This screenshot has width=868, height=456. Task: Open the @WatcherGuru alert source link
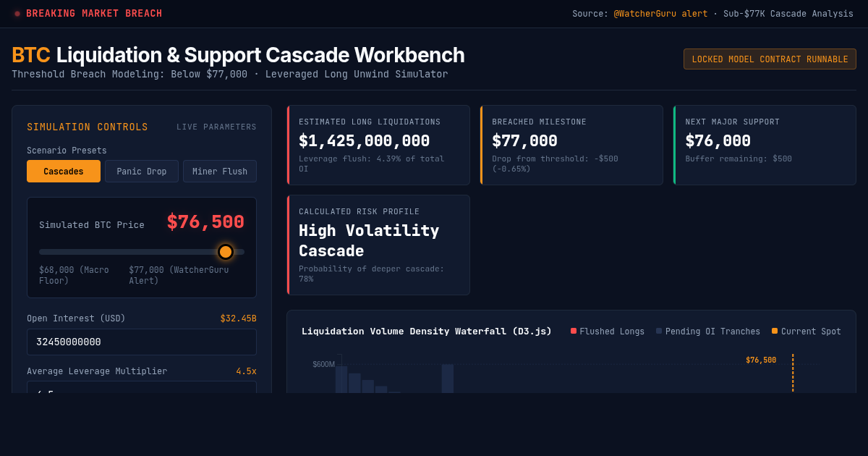tap(660, 14)
